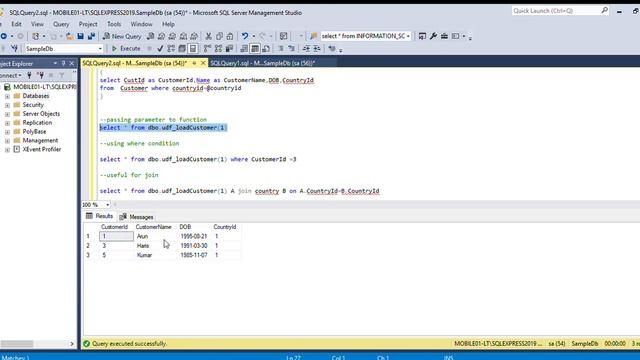Image resolution: width=640 pixels, height=360 pixels.
Task: Click the Save All icon
Action: (91, 36)
